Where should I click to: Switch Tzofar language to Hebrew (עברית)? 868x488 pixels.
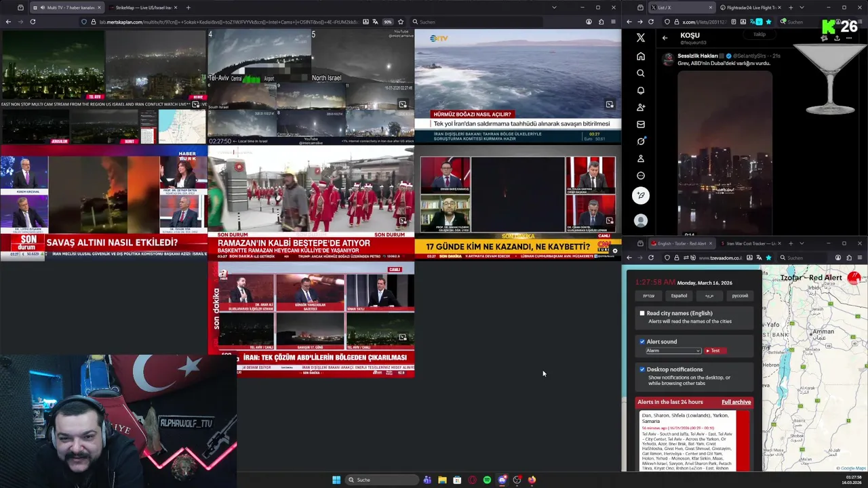[x=648, y=296]
